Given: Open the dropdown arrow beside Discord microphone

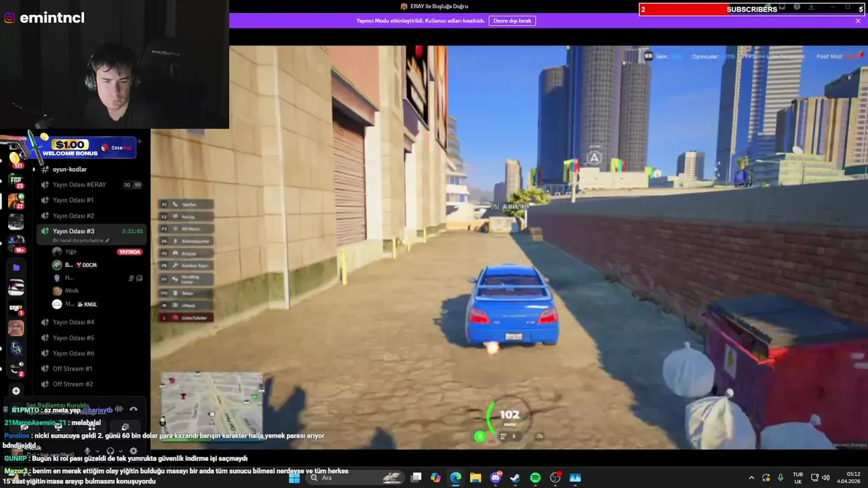Looking at the screenshot, I should coord(97,451).
